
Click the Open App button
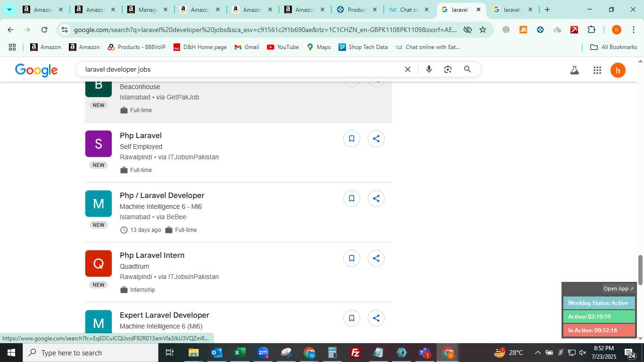click(619, 288)
